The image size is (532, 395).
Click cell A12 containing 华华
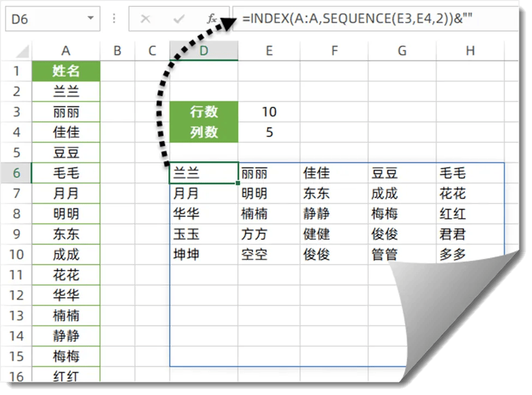pyautogui.click(x=66, y=295)
